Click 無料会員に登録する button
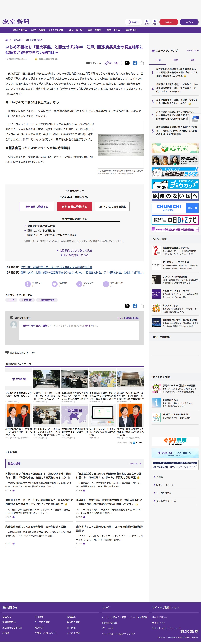Viewport: 201px width, 644px height. coord(37,207)
